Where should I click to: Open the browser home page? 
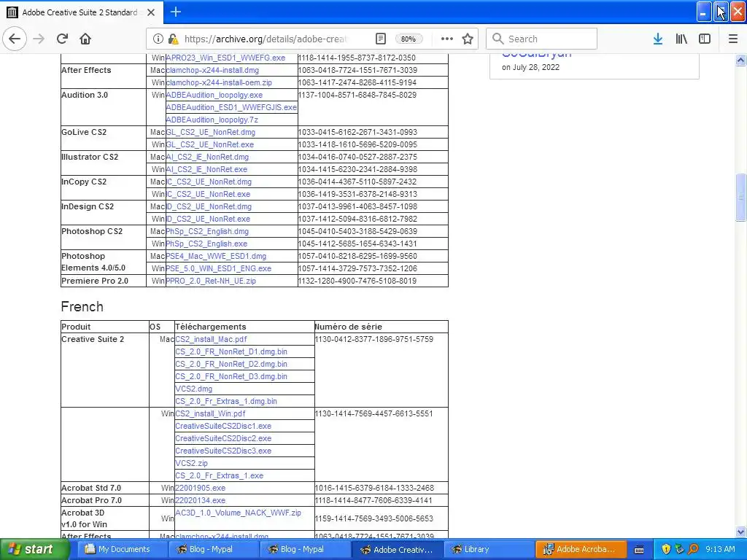85,39
